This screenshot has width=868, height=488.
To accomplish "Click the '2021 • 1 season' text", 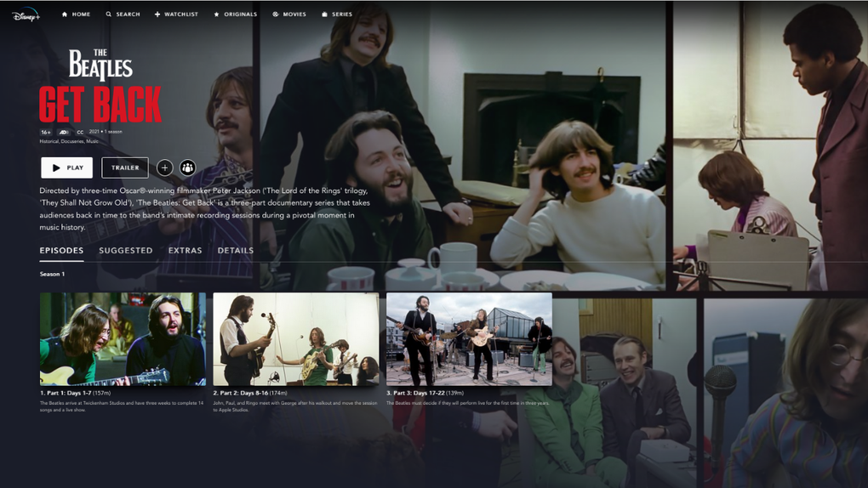I will pyautogui.click(x=106, y=132).
